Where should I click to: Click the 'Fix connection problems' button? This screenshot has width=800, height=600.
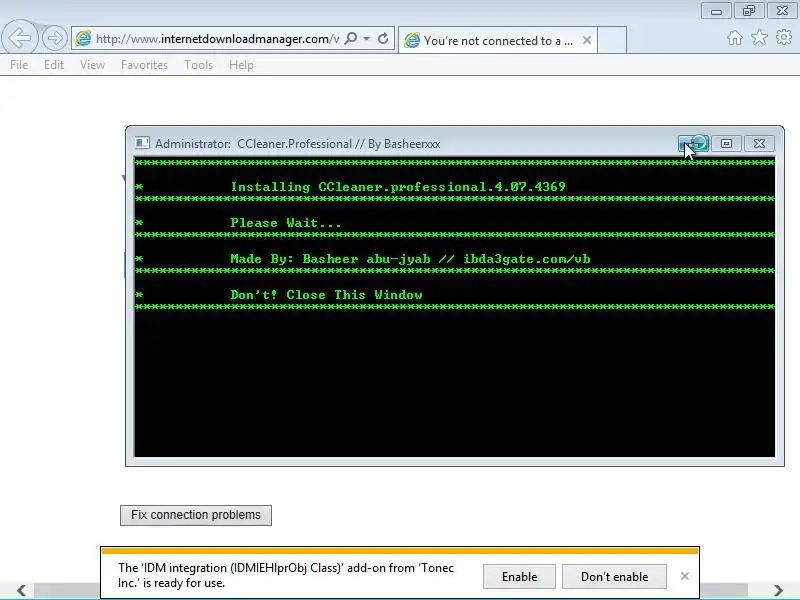tap(196, 515)
